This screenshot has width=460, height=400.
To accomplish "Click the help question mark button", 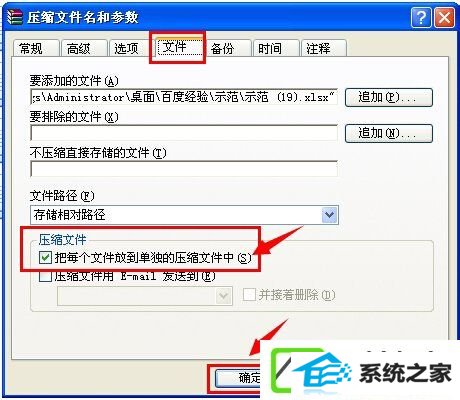I will click(x=421, y=17).
